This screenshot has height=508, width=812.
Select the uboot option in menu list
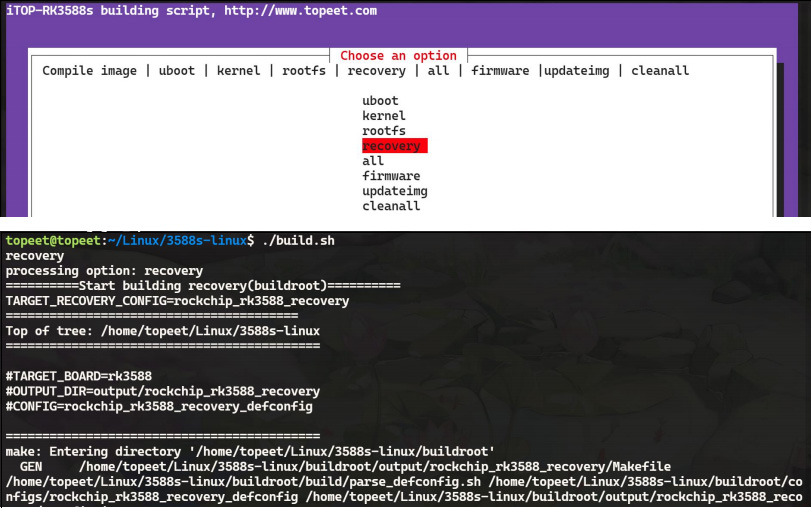tap(380, 100)
